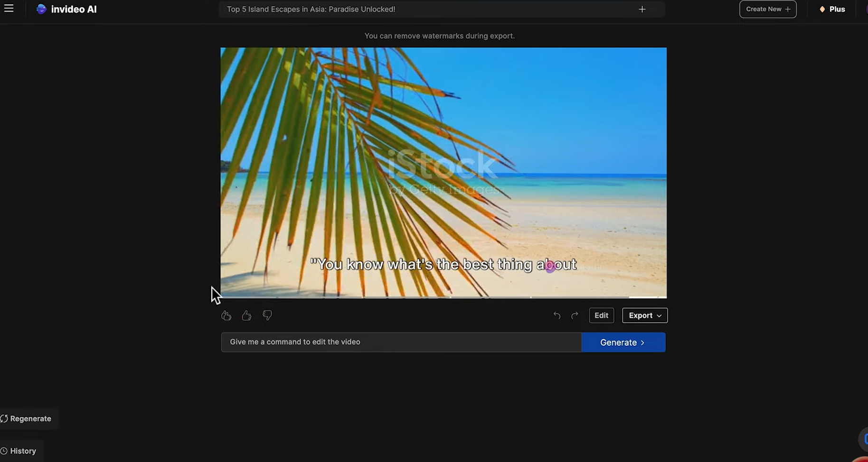Image resolution: width=868 pixels, height=462 pixels.
Task: Open History from the bottom left
Action: 20,451
